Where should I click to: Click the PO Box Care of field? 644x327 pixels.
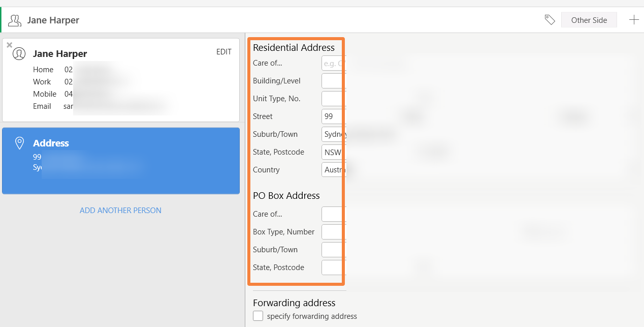point(332,214)
